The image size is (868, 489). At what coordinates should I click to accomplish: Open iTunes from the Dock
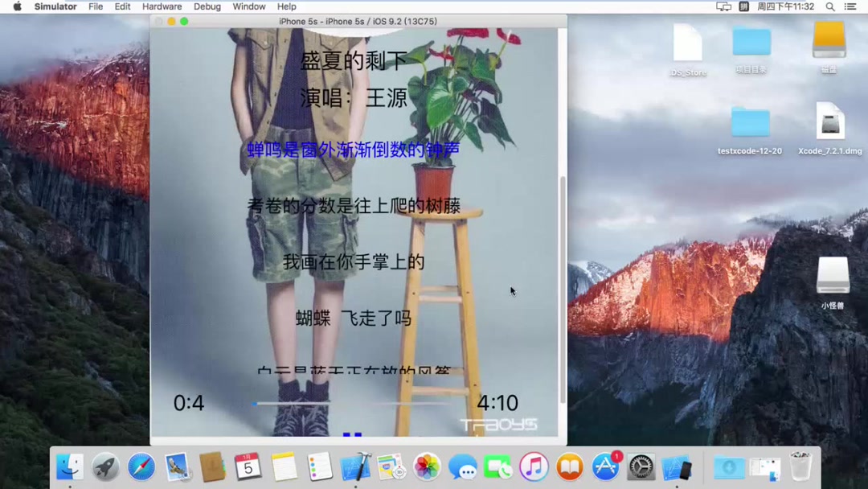click(533, 466)
